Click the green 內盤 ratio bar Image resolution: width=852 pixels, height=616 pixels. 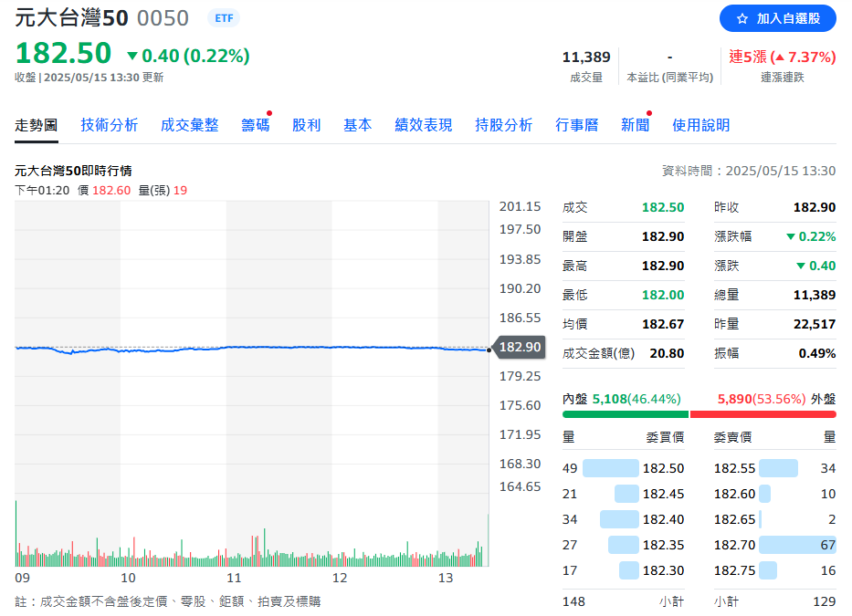(626, 414)
